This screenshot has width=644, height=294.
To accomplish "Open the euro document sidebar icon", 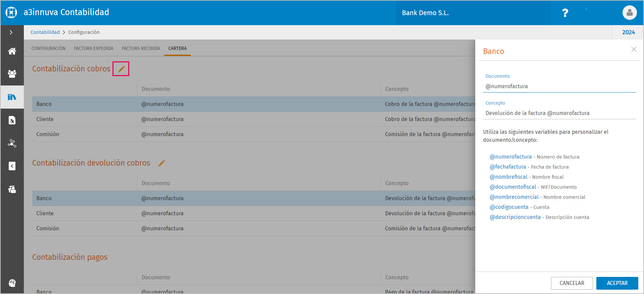I will [x=12, y=166].
